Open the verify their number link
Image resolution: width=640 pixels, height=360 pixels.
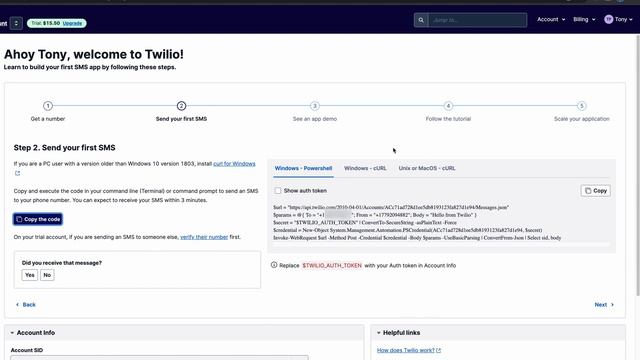[204, 237]
